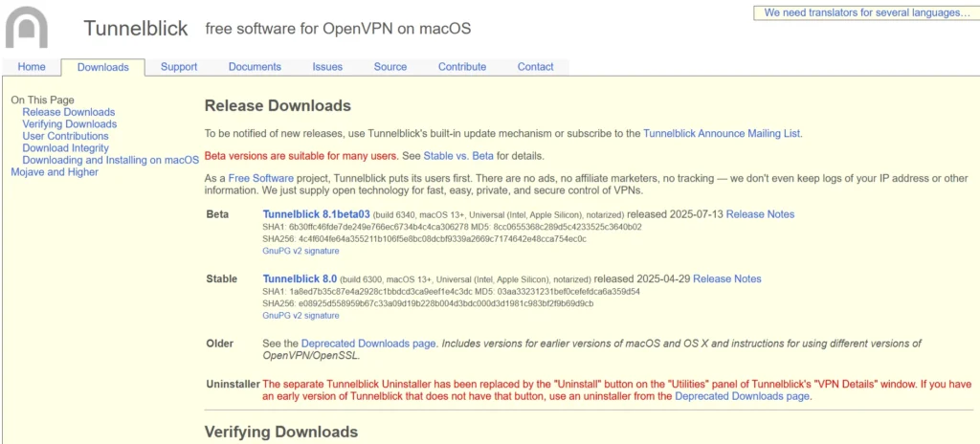Open Deprecated Downloads page in Older row
The width and height of the screenshot is (980, 444).
click(x=368, y=344)
